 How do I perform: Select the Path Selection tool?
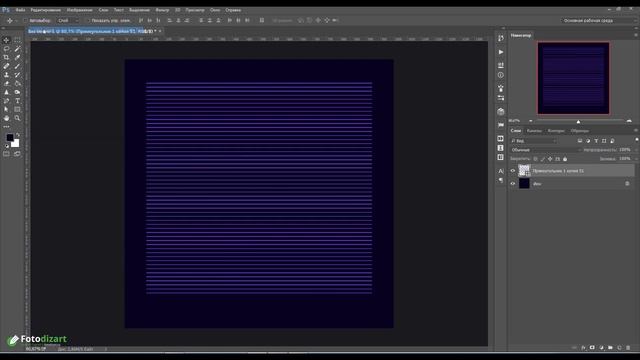pos(6,109)
